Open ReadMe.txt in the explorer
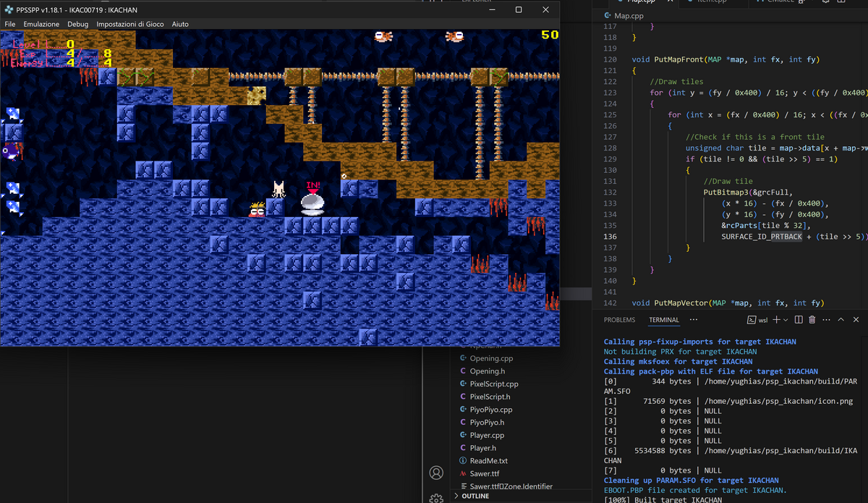868x503 pixels. tap(489, 461)
